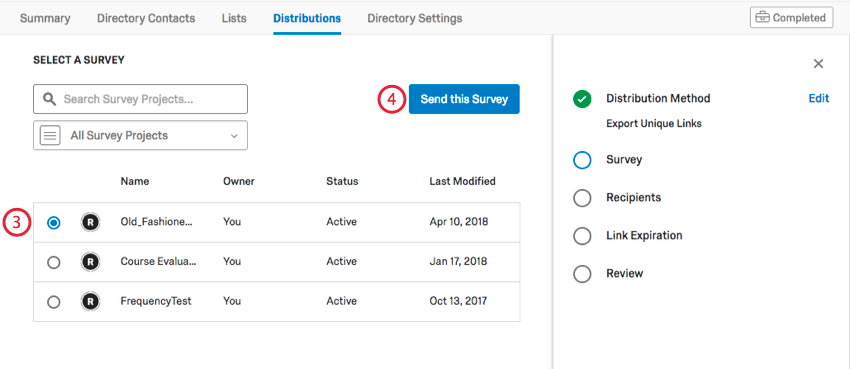850x369 pixels.
Task: Go to Directory Settings tab
Action: coord(415,18)
